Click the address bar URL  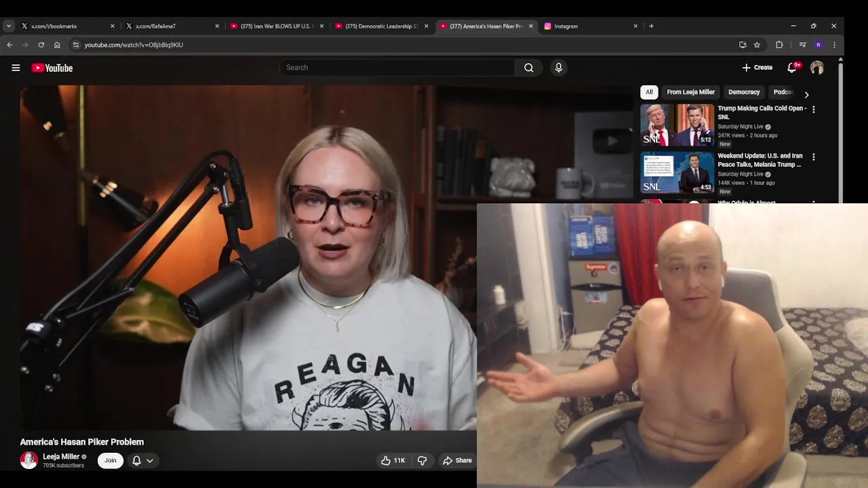[x=134, y=45]
